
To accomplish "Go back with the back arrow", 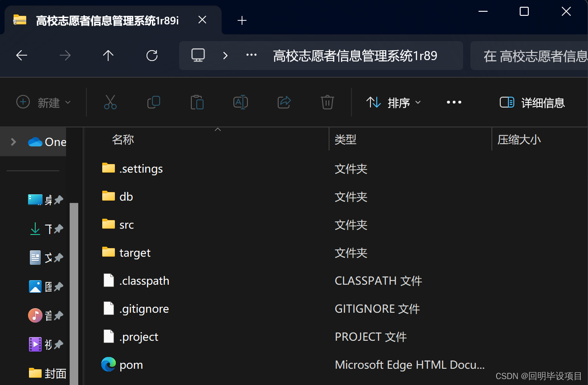I will 22,56.
